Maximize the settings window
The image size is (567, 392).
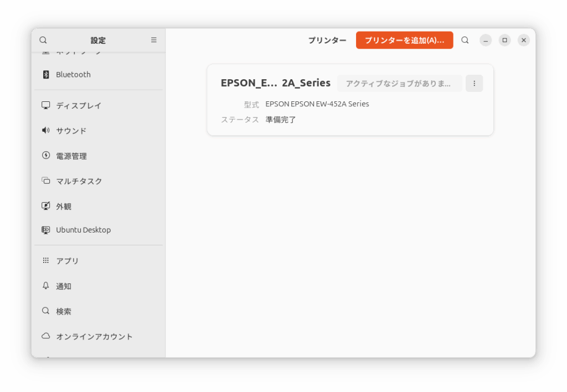pyautogui.click(x=505, y=40)
